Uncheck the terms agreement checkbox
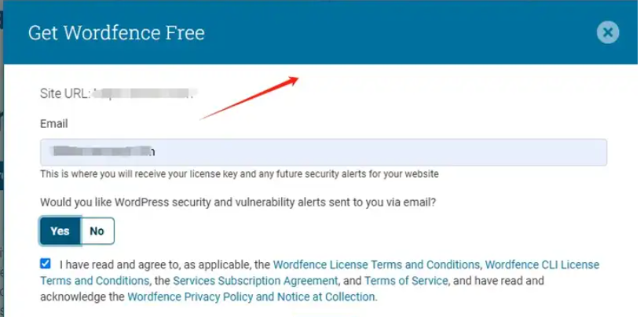644x317 pixels. 46,264
